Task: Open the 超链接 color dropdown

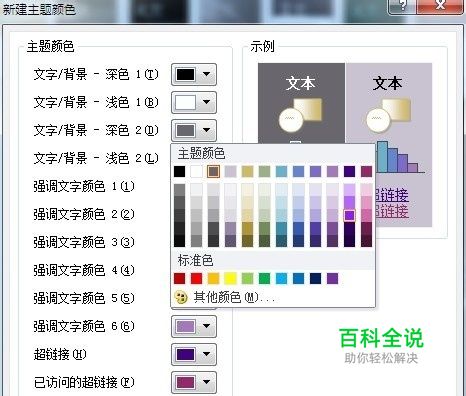Action: [194, 354]
